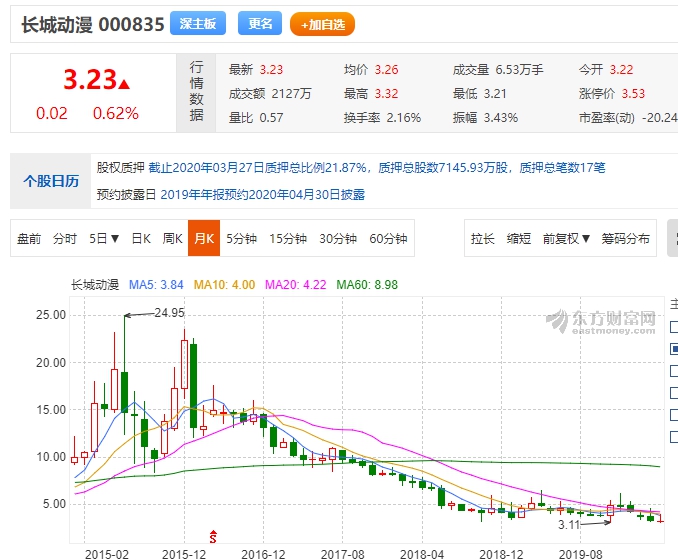
Task: Select the 月K monthly chart tab
Action: coord(204,239)
